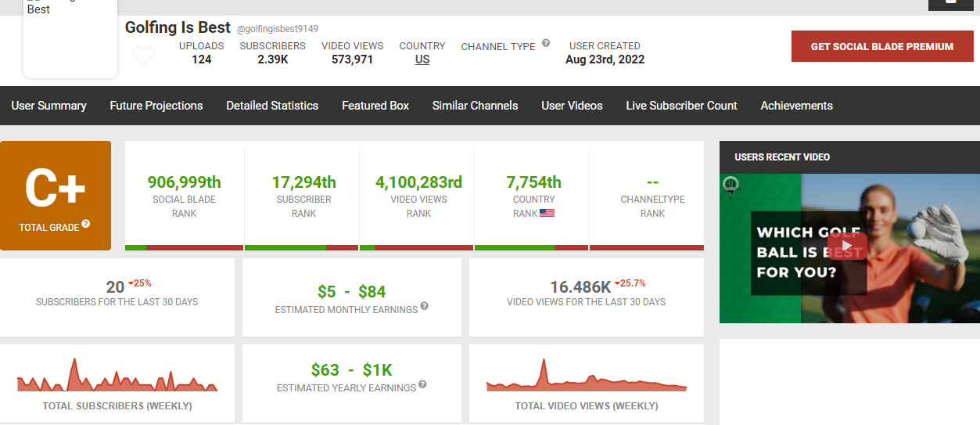The height and width of the screenshot is (425, 980).
Task: Click the US flag beside Country Rank
Action: [x=547, y=213]
